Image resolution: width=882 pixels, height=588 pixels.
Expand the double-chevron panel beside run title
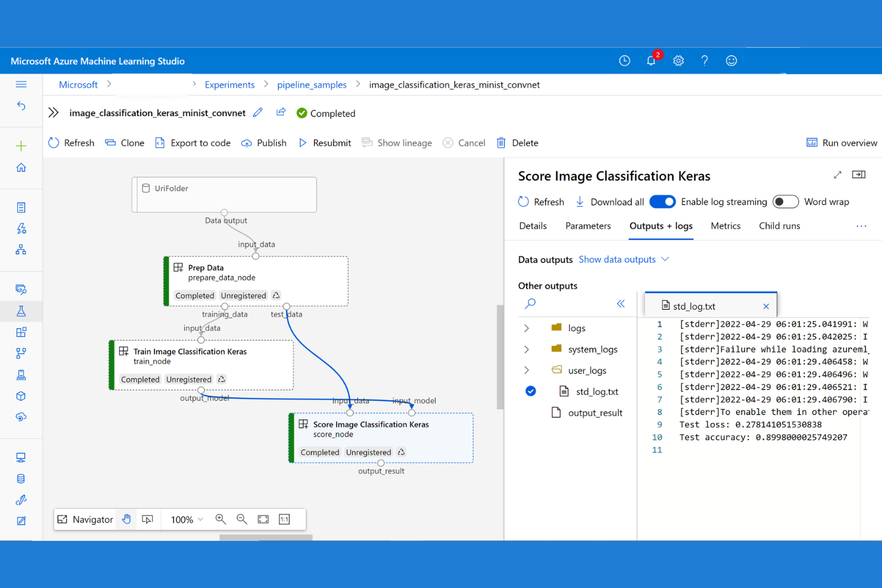coord(54,113)
